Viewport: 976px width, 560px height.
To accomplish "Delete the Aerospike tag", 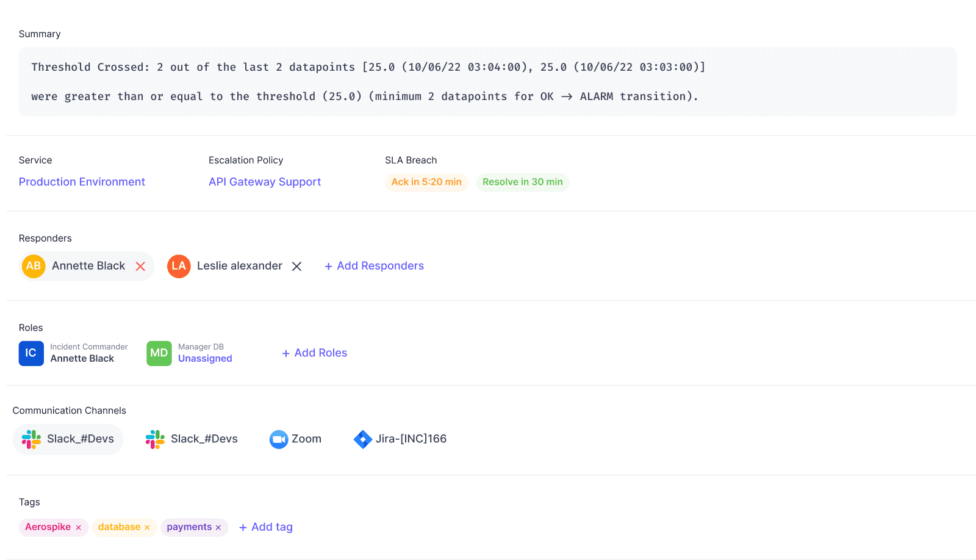I will tap(79, 527).
